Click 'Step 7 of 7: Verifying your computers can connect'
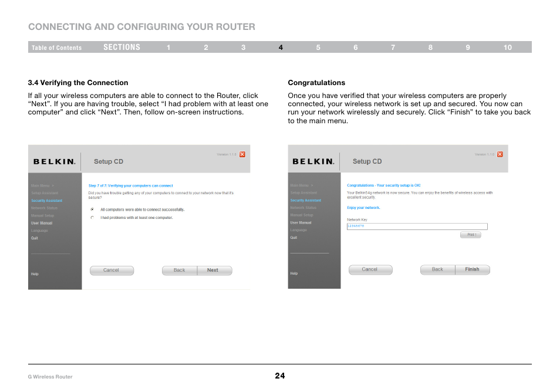The image size is (560, 392). (131, 185)
